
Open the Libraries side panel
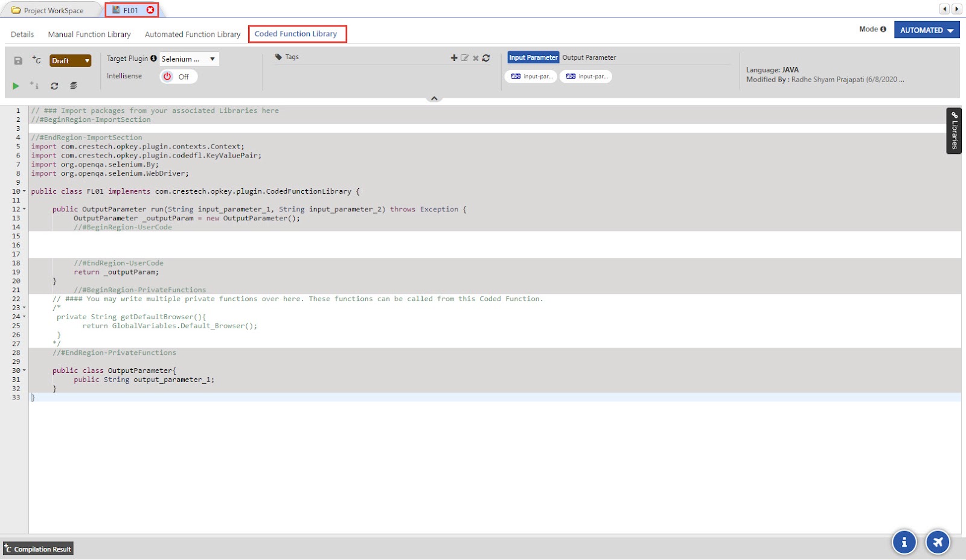point(954,131)
